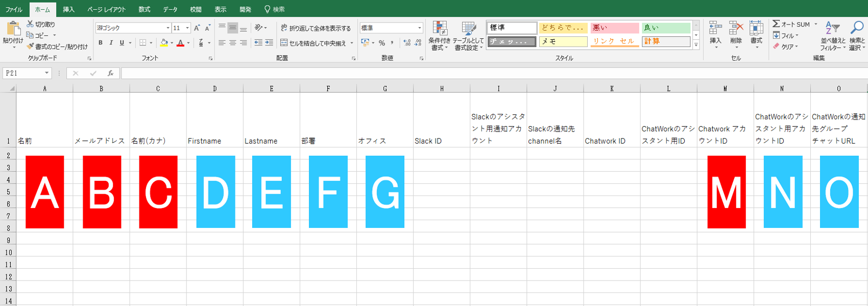The width and height of the screenshot is (868, 306).
Task: Click the Fill Color paint bucket icon
Action: point(164,43)
